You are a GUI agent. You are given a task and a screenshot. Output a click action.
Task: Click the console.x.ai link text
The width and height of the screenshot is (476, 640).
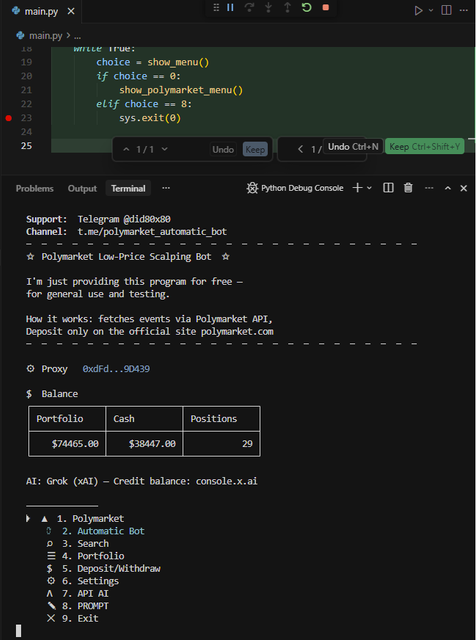point(227,481)
